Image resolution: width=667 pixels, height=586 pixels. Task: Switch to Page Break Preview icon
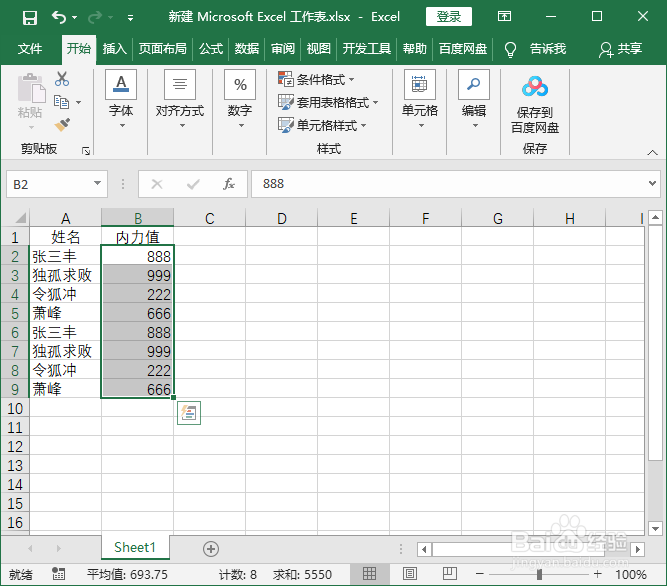click(x=450, y=574)
